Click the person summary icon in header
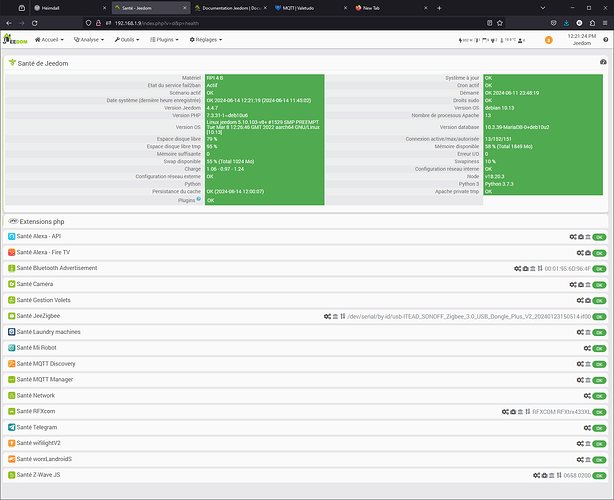The height and width of the screenshot is (500, 614). pyautogui.click(x=521, y=40)
